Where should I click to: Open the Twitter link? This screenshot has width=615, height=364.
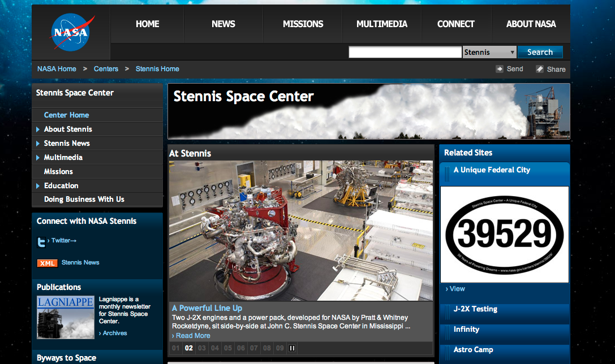tap(63, 241)
